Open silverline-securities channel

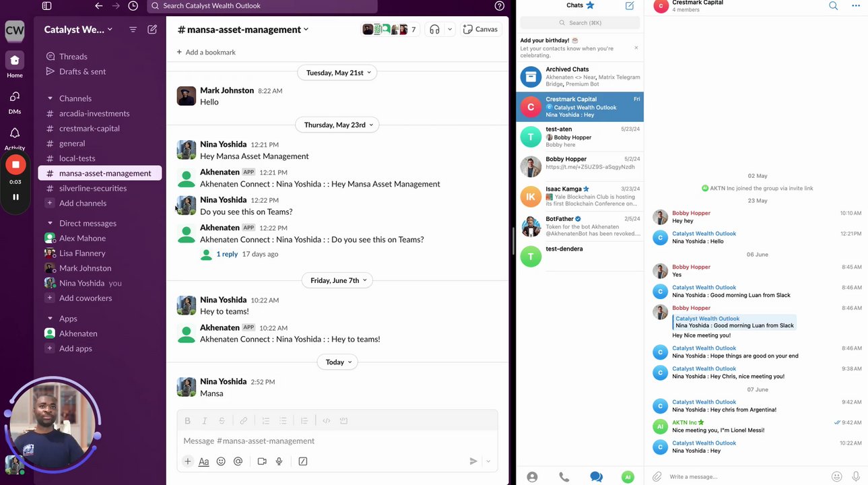(93, 188)
